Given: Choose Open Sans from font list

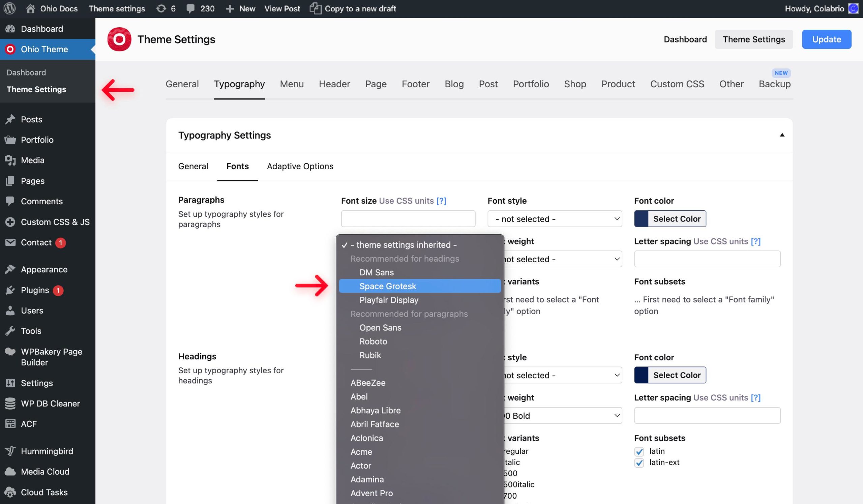Looking at the screenshot, I should [420, 328].
